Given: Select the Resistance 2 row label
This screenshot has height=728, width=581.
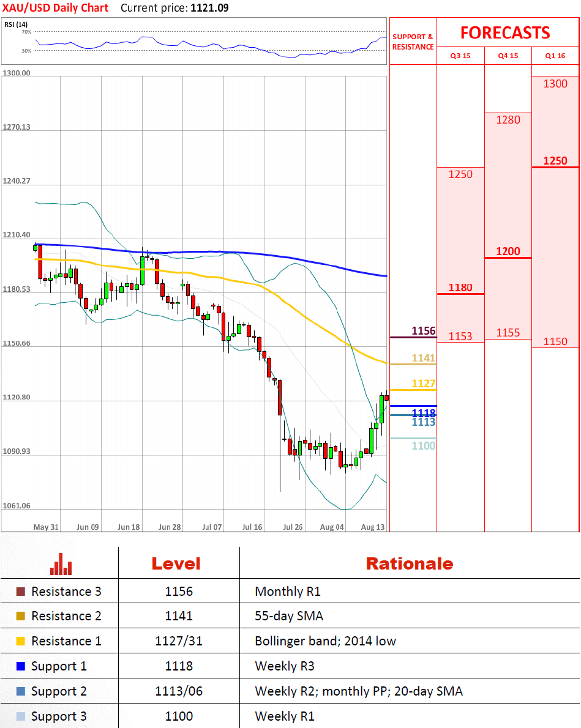Looking at the screenshot, I should click(x=66, y=616).
